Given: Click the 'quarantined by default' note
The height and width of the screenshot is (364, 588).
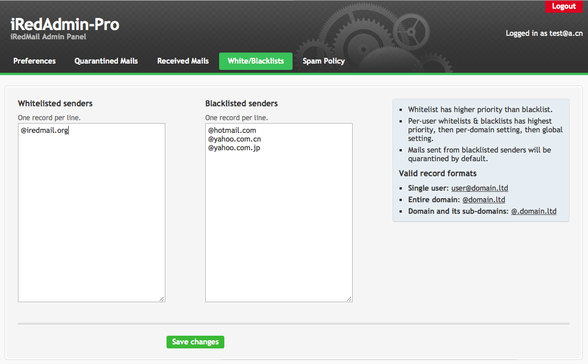Looking at the screenshot, I should (x=480, y=154).
